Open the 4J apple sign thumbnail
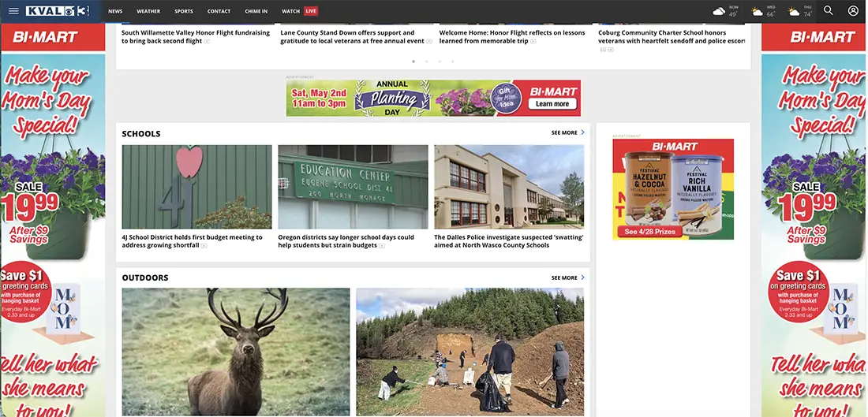This screenshot has height=417, width=868. 197,187
